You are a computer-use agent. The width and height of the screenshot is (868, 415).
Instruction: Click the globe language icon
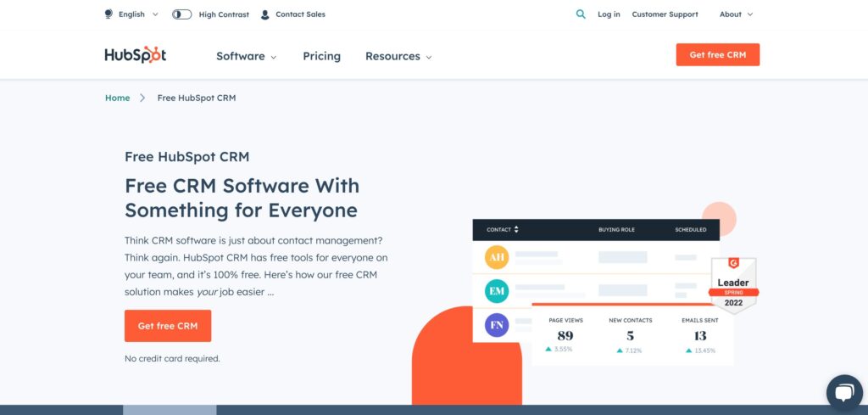point(108,14)
